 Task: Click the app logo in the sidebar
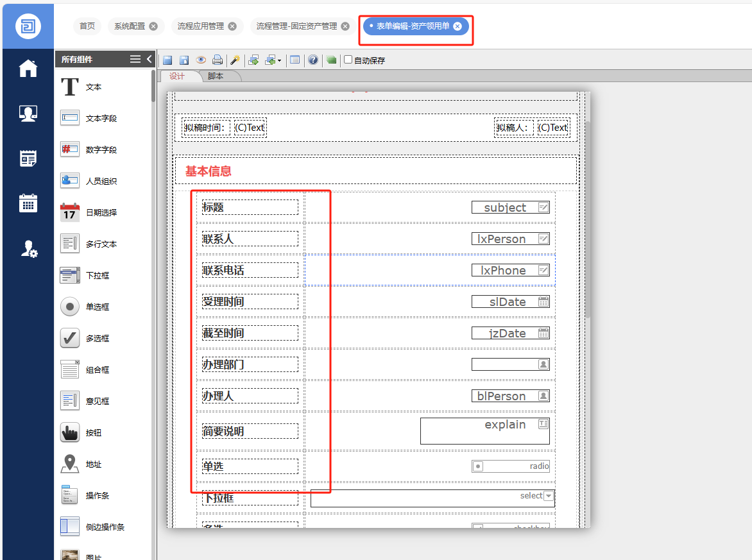pos(28,26)
